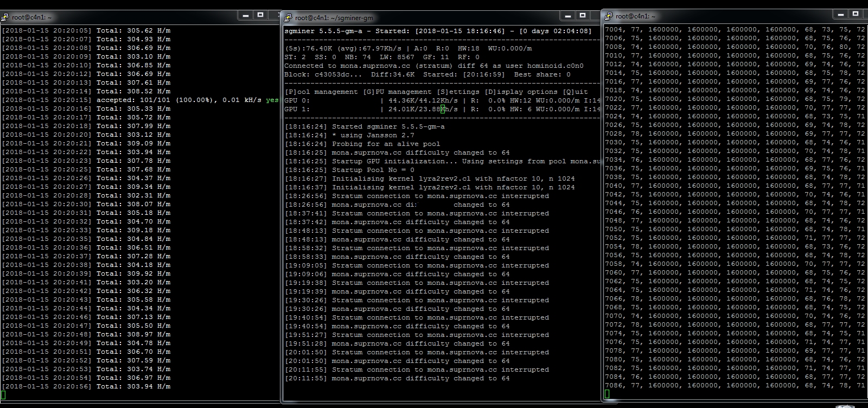The image size is (868, 408).
Task: Click 'Startup Pool No = 0' line
Action: click(x=349, y=170)
